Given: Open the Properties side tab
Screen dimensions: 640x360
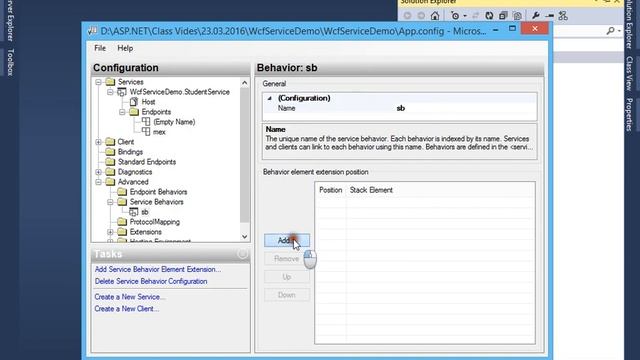Looking at the screenshot, I should click(x=629, y=115).
